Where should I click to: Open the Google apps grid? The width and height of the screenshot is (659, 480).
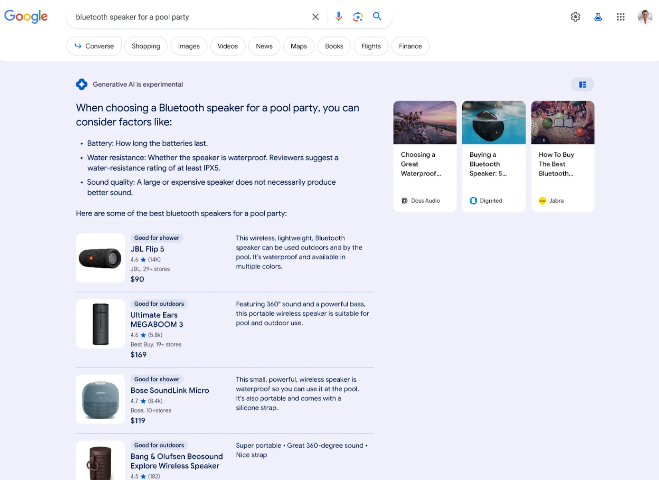(621, 17)
